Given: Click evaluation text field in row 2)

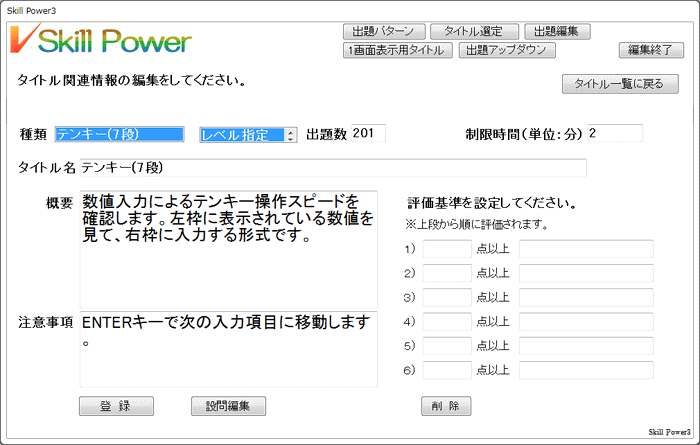Looking at the screenshot, I should 586,273.
